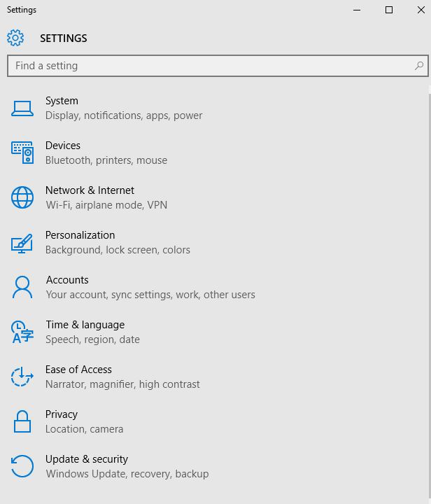Click 'Location, camera' description

[84, 429]
